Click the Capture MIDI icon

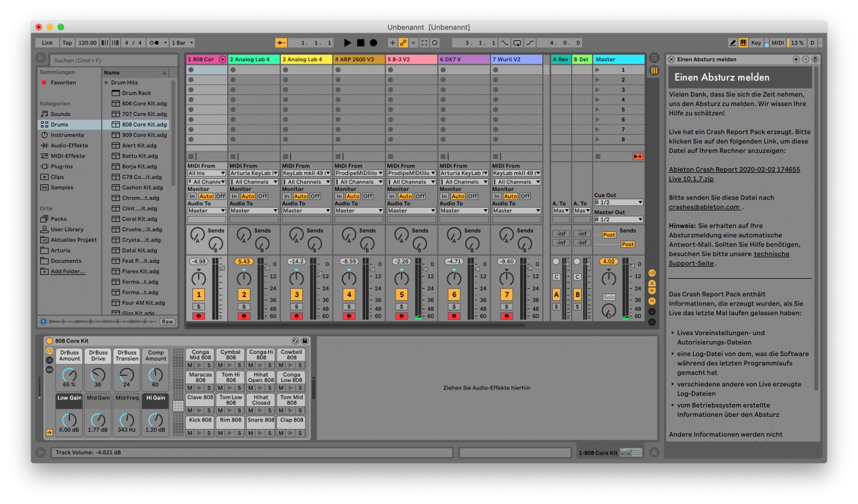(424, 42)
